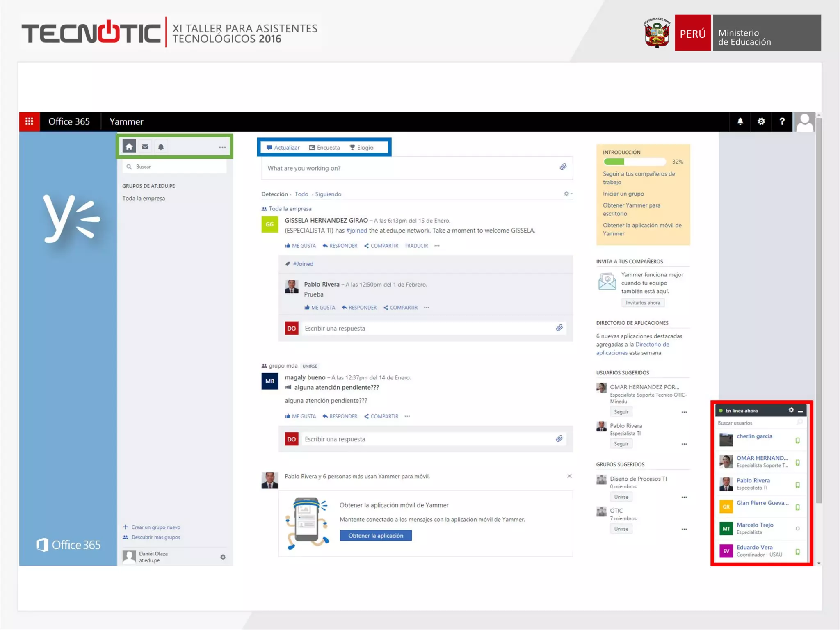Dismiss the Yammer mobile app suggestion
This screenshot has height=630, width=840.
pos(569,476)
